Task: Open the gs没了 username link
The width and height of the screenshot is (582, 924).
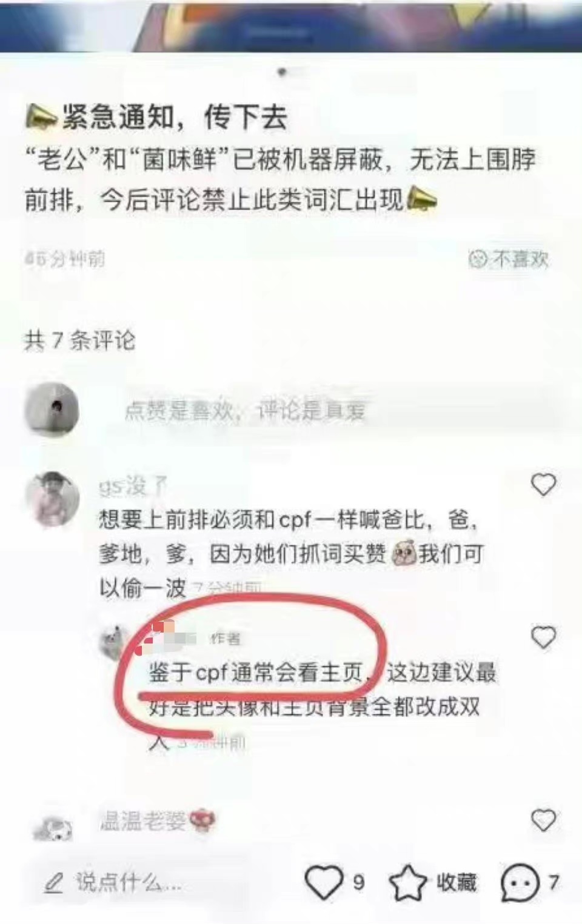Action: tap(133, 486)
